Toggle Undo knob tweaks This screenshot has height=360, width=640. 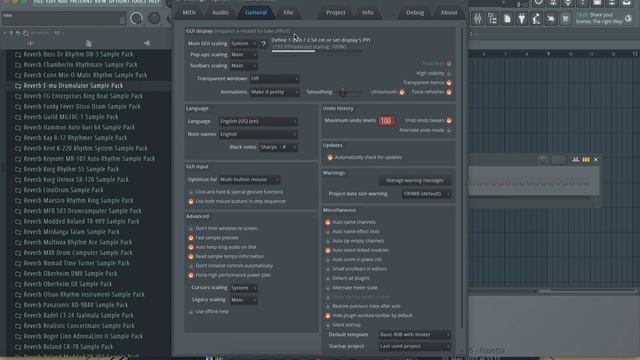click(449, 120)
